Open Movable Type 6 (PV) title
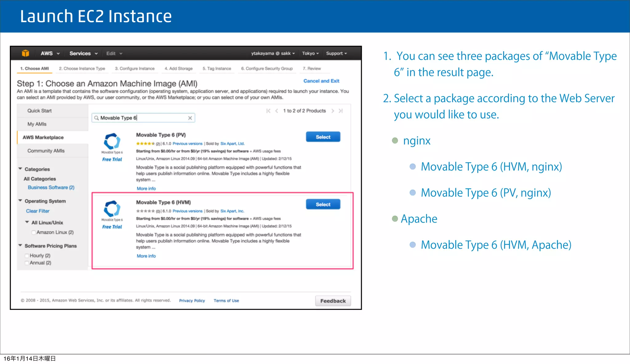This screenshot has height=364, width=630. pos(161,135)
